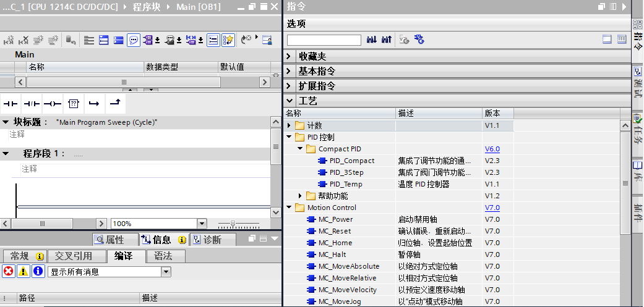644x307 pixels.
Task: Open the 100% zoom dropdown
Action: [202, 224]
